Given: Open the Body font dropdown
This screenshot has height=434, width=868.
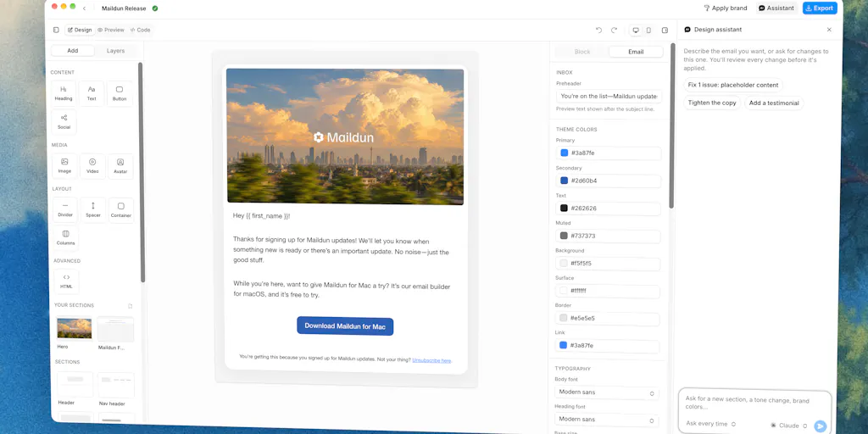Looking at the screenshot, I should pos(607,392).
